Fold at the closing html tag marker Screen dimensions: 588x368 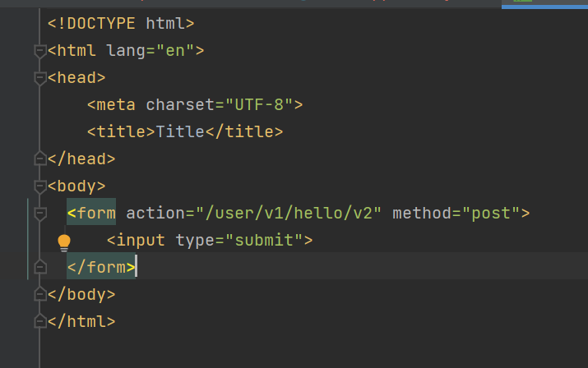point(39,321)
